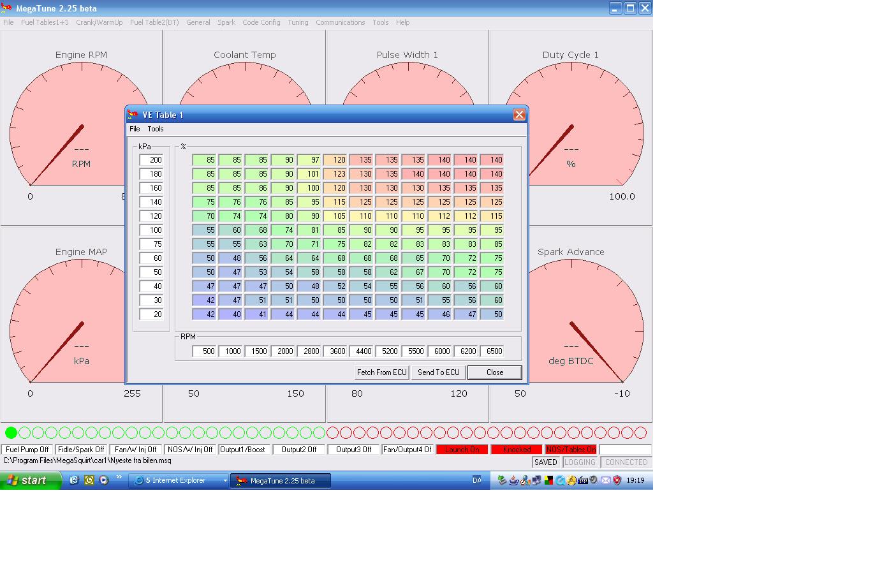
Task: Click the NOS/W Inj Off status indicator
Action: 190,450
